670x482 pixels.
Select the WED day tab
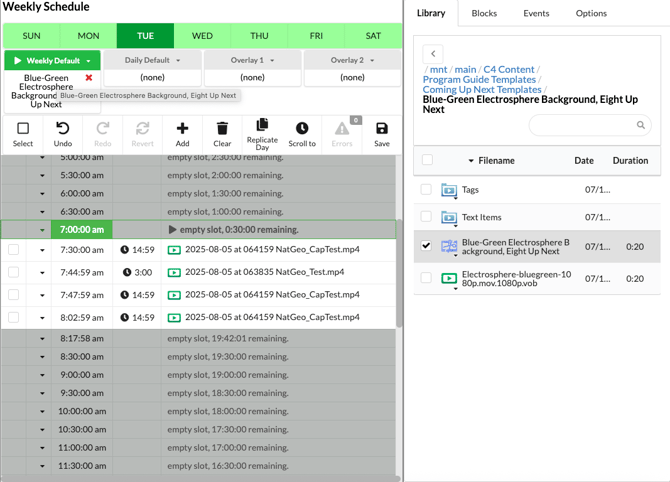pos(202,36)
